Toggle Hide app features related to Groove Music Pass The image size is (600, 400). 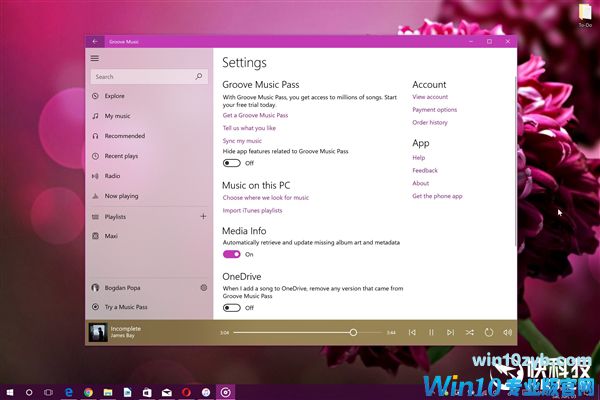232,163
